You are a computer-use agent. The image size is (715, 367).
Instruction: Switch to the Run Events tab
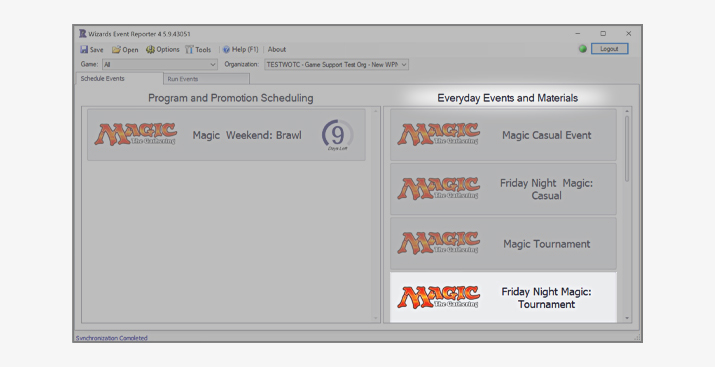(x=207, y=79)
